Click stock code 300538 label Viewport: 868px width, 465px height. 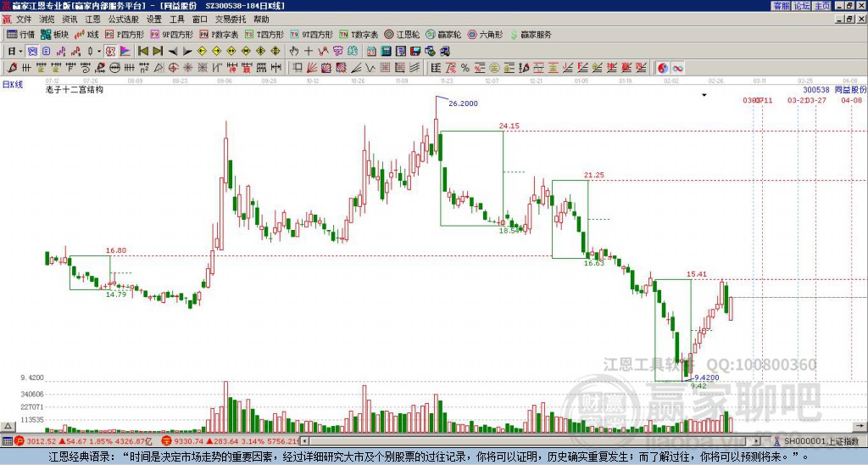(816, 89)
